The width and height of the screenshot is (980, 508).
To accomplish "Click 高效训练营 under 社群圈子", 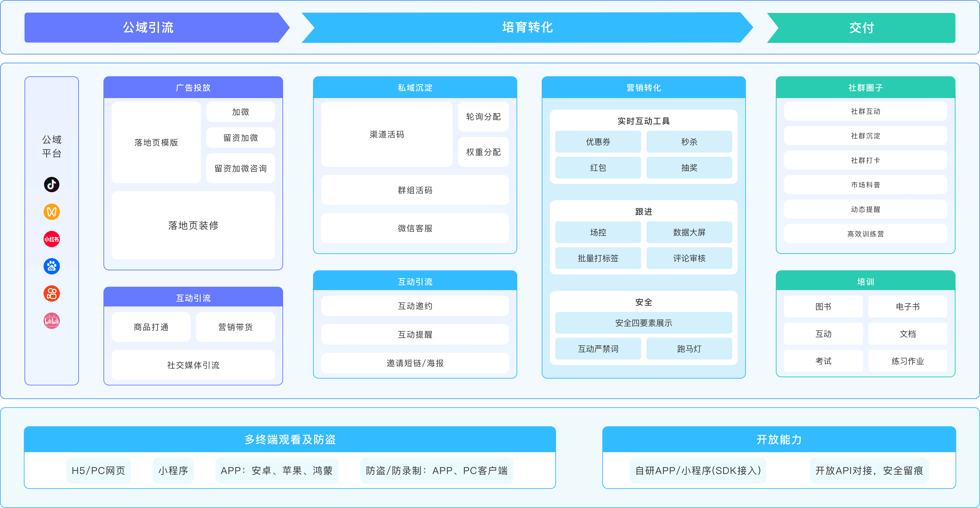I will tap(865, 234).
